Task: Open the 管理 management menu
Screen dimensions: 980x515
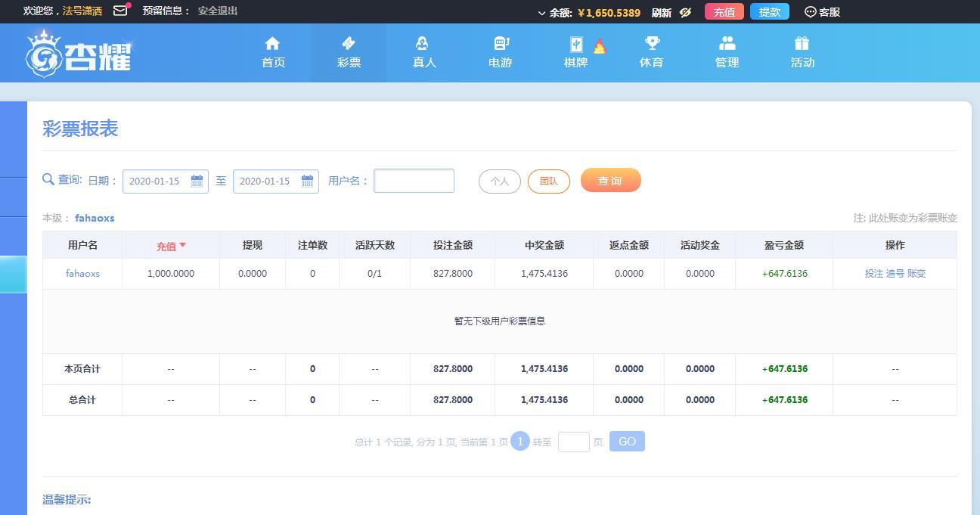Action: (727, 52)
